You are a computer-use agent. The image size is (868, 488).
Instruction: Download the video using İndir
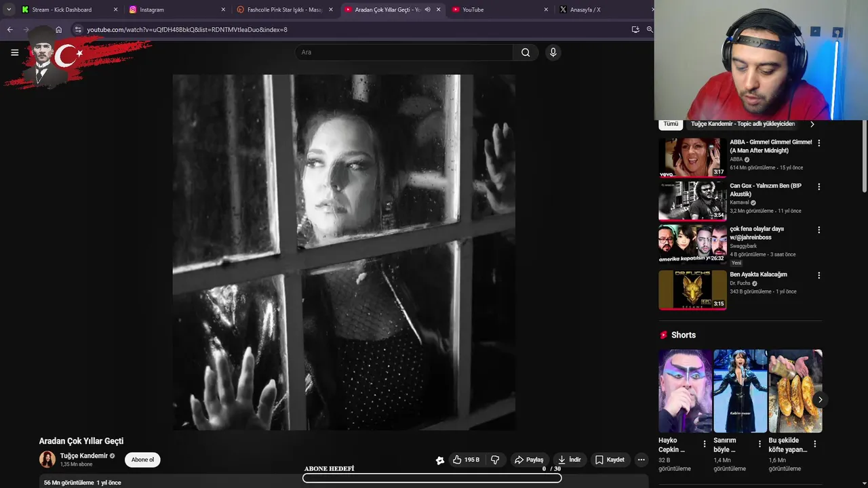click(x=569, y=460)
